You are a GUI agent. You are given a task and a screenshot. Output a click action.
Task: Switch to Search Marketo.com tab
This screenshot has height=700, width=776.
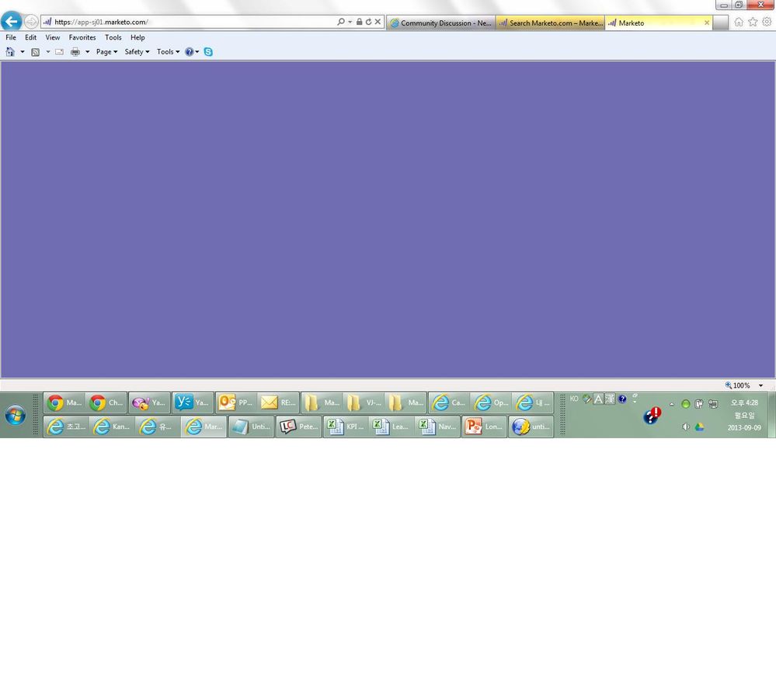tap(550, 23)
